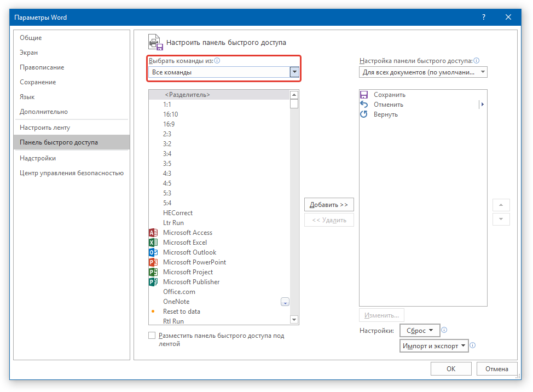Click the Microsoft Outlook icon

153,252
